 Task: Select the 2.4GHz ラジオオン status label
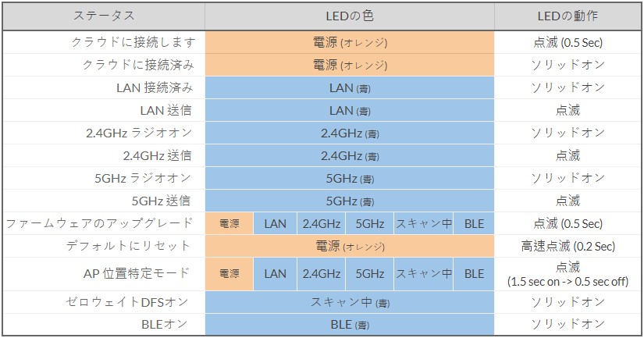[139, 133]
